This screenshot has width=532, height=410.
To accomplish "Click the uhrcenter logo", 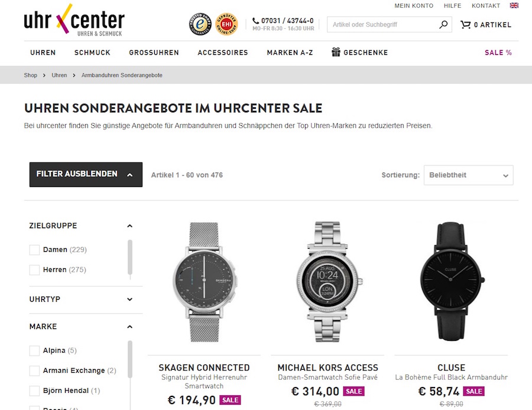I will (74, 21).
